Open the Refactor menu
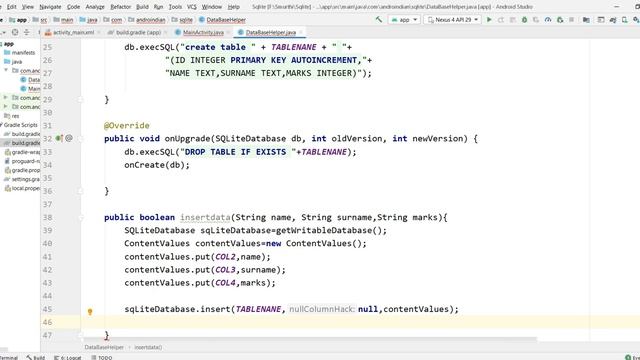This screenshot has height=360, width=640. (121, 7)
